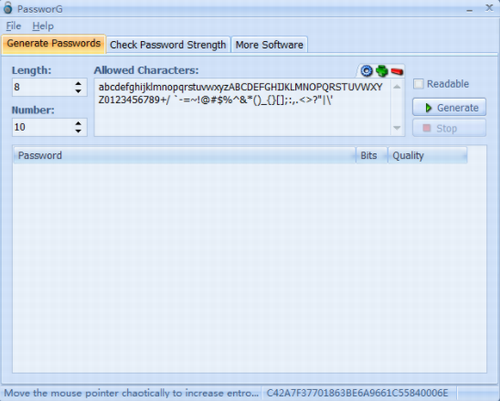Screen dimensions: 500x401
Task: Click the Allowed Characters scroll down arrow
Action: point(397,128)
